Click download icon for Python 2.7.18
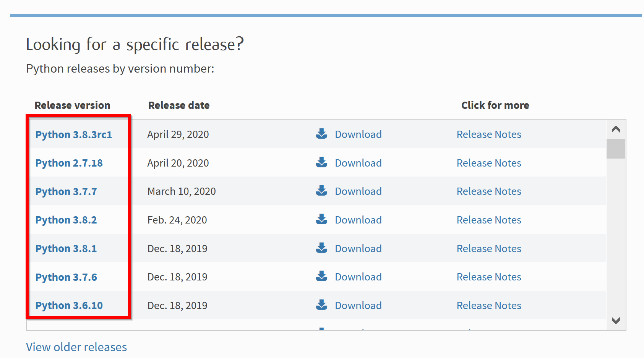The width and height of the screenshot is (644, 358). [x=321, y=162]
